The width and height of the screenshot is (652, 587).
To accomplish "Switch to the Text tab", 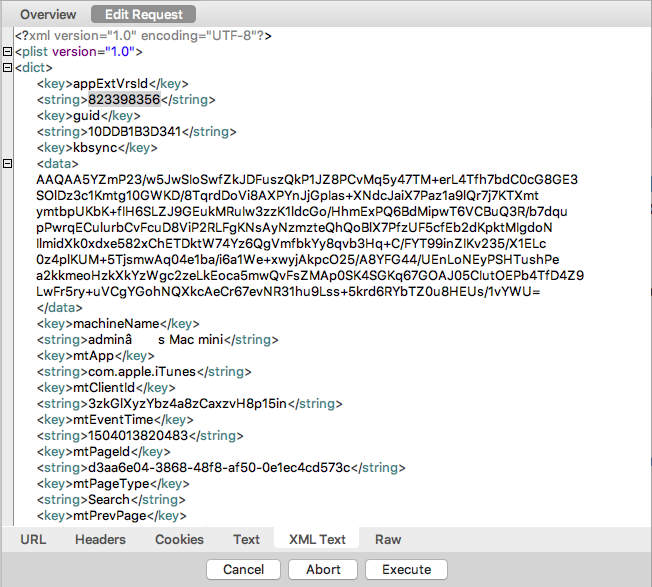I will pos(246,539).
